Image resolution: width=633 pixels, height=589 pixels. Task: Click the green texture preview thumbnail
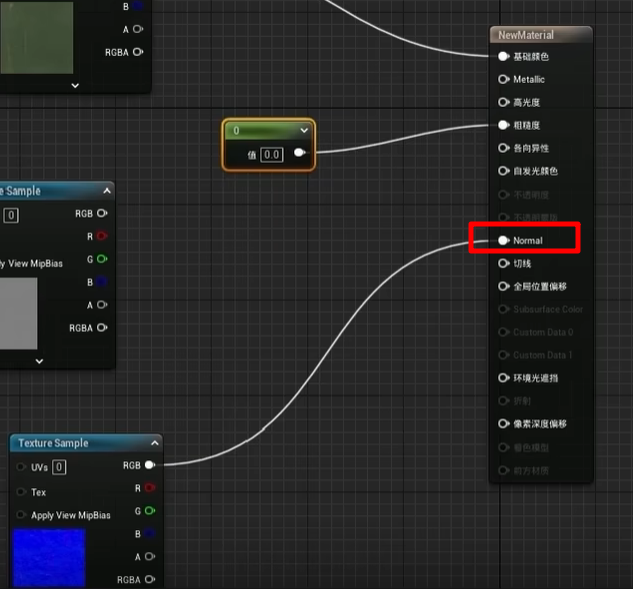coord(36,37)
